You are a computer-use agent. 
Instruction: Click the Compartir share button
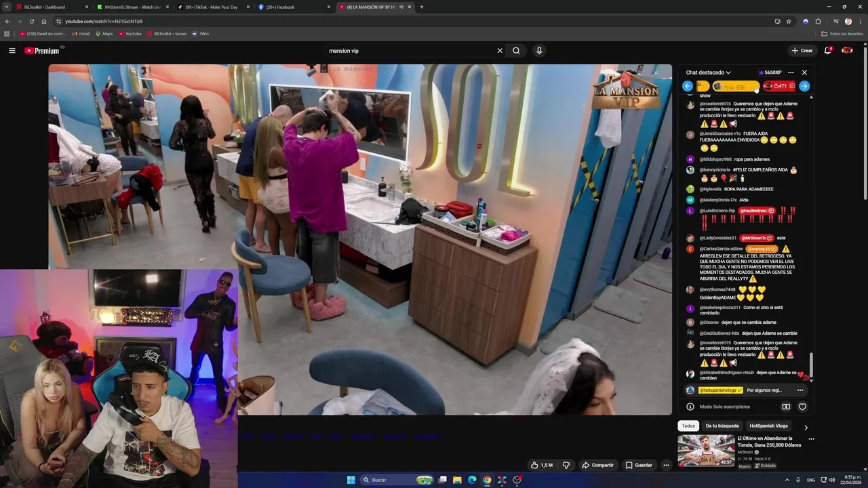597,465
